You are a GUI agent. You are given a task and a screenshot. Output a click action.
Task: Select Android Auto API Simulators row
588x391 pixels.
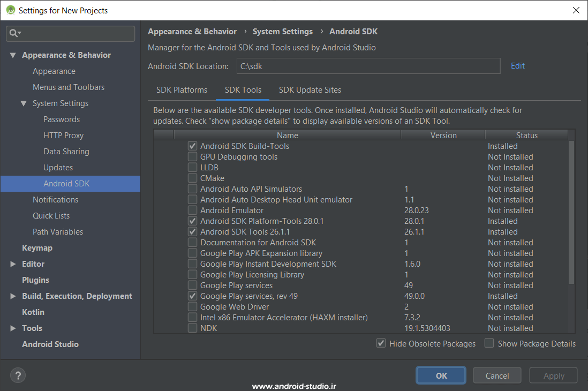pos(361,189)
